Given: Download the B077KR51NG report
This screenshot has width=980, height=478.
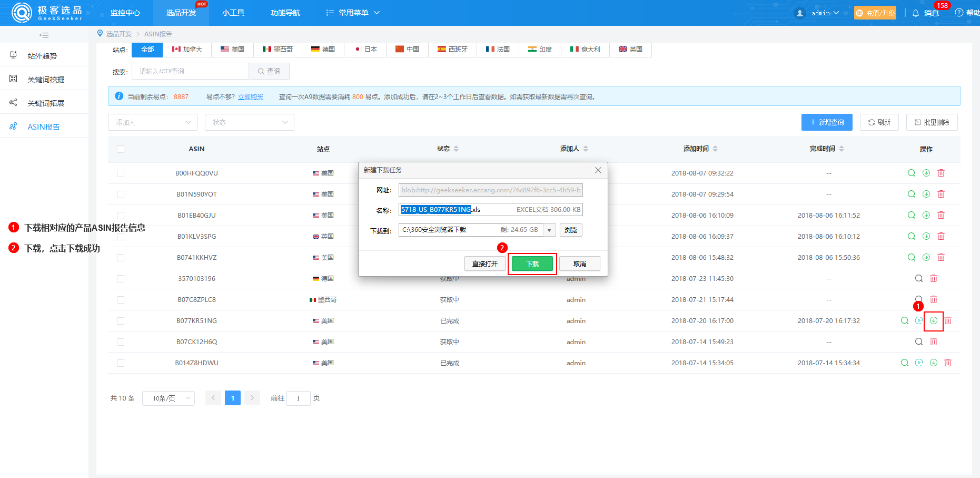Looking at the screenshot, I should (x=934, y=320).
